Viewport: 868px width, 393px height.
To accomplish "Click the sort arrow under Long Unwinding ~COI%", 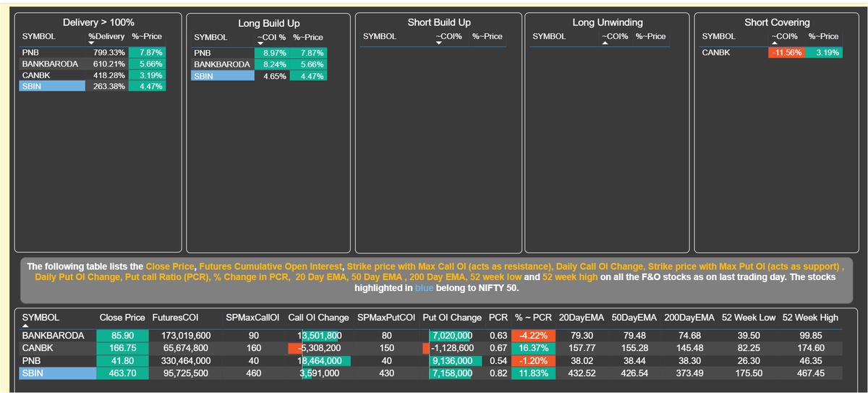I will click(x=605, y=43).
